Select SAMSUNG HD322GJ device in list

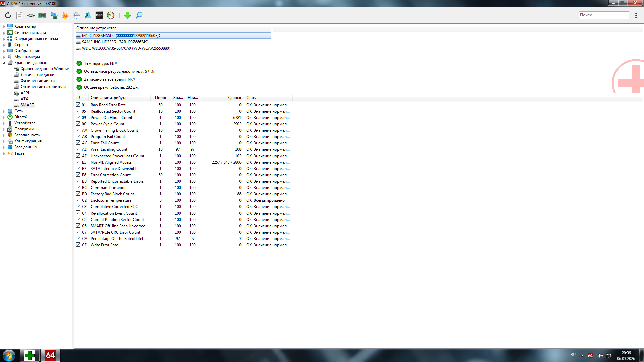point(115,42)
